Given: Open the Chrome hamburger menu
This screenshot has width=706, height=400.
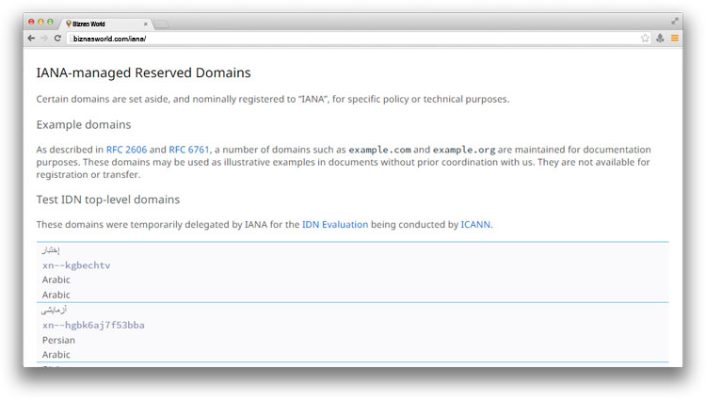Looking at the screenshot, I should (x=674, y=37).
